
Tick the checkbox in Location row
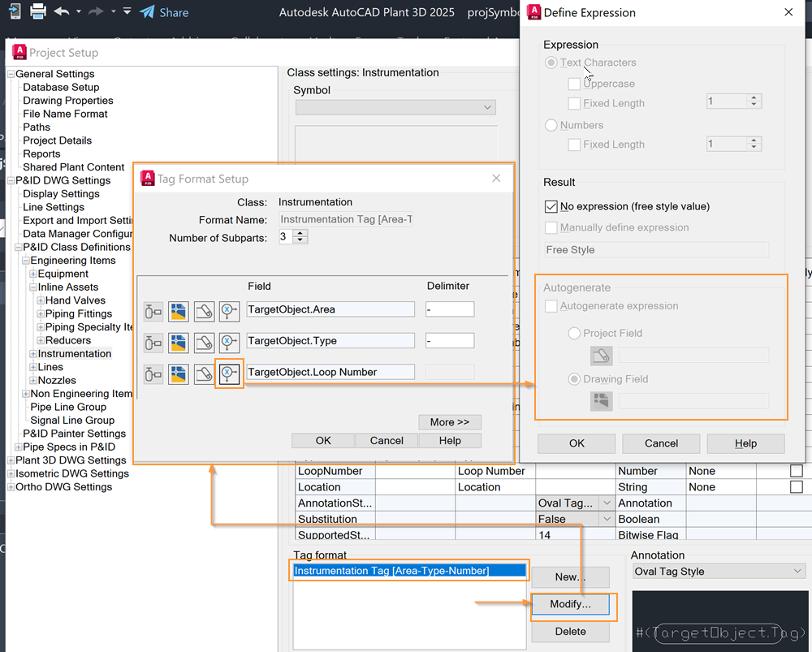(x=796, y=487)
